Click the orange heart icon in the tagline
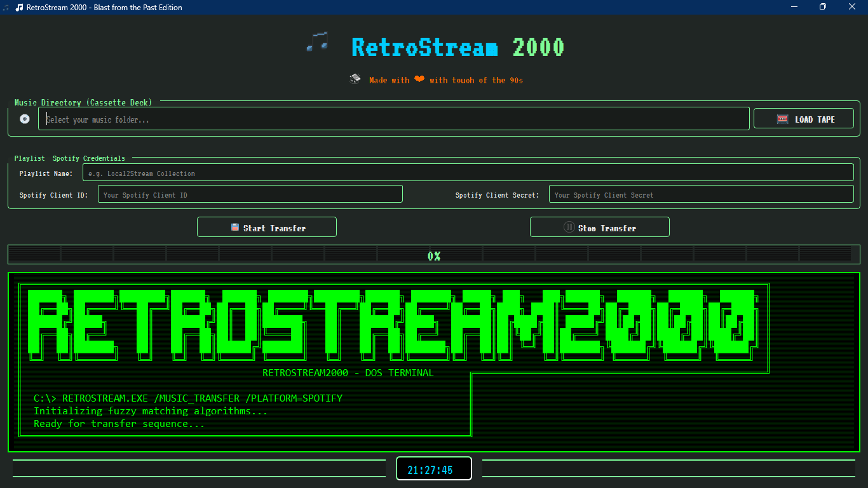 click(419, 79)
